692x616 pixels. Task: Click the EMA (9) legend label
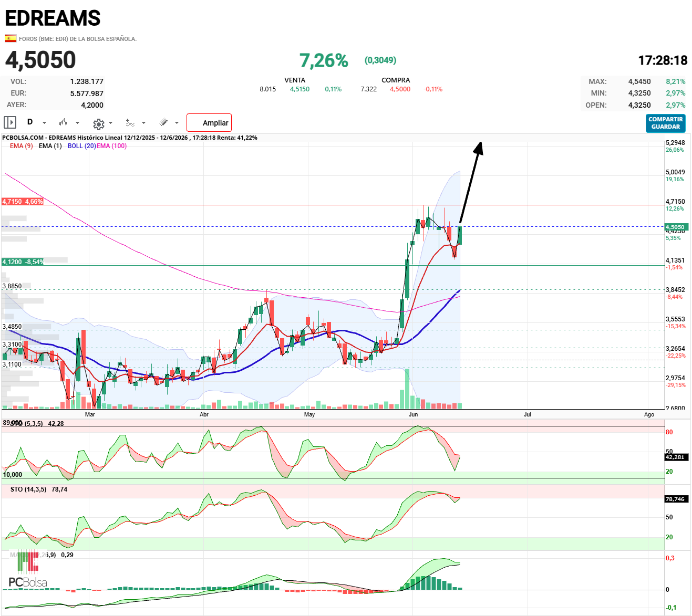[x=22, y=146]
